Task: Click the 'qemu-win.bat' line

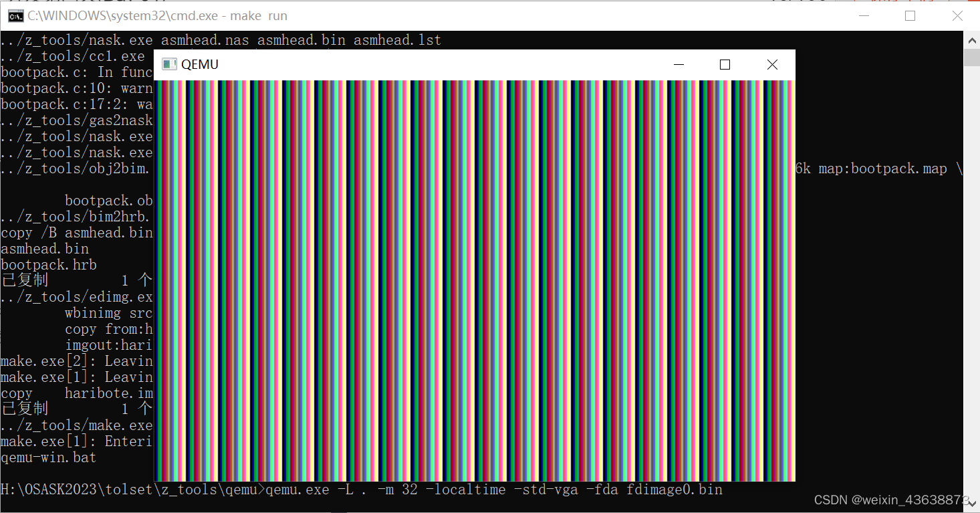Action: point(48,457)
